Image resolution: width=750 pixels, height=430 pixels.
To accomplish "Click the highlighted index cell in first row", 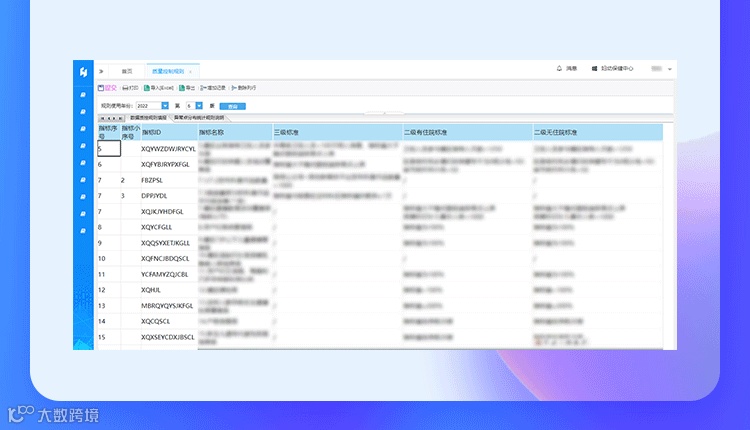I will pos(109,149).
